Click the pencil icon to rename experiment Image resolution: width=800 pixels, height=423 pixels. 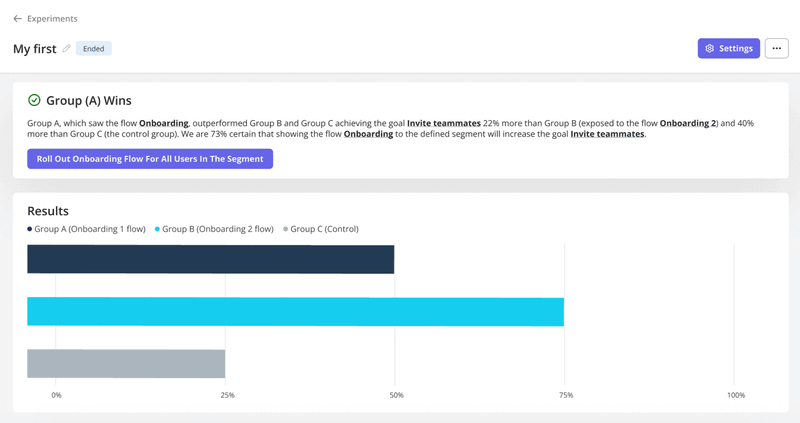(67, 48)
